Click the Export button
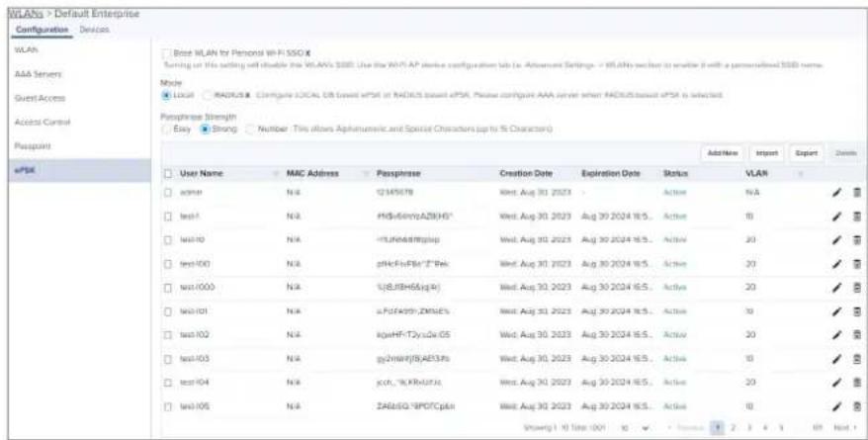The width and height of the screenshot is (868, 440). point(806,152)
